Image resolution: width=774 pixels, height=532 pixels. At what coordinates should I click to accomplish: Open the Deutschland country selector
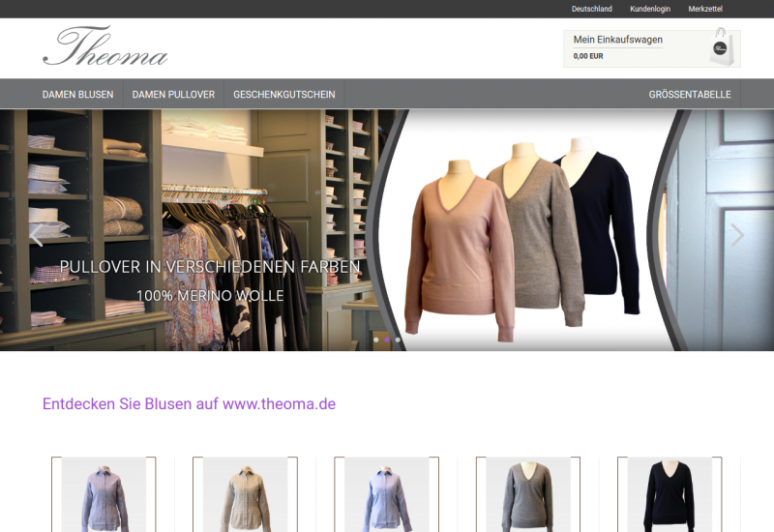point(591,9)
